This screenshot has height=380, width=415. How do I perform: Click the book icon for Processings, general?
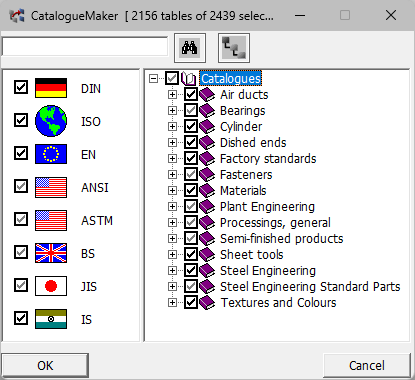click(207, 223)
